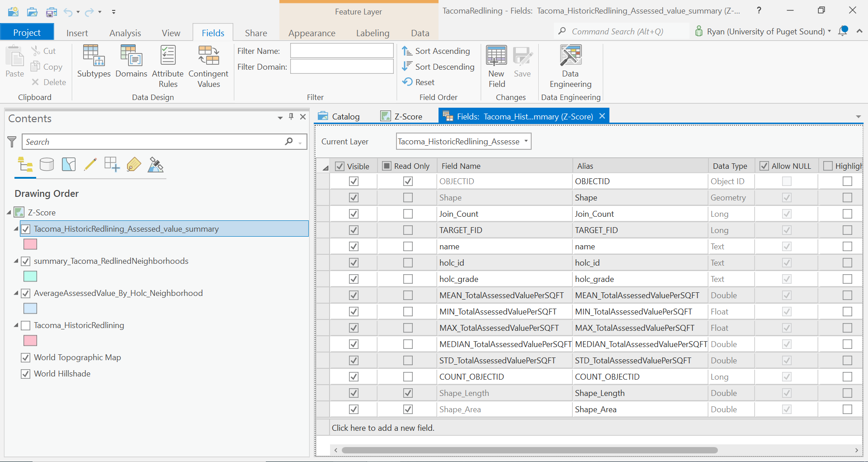Switch to the Analysis ribbon tab
The image size is (868, 462).
point(125,33)
